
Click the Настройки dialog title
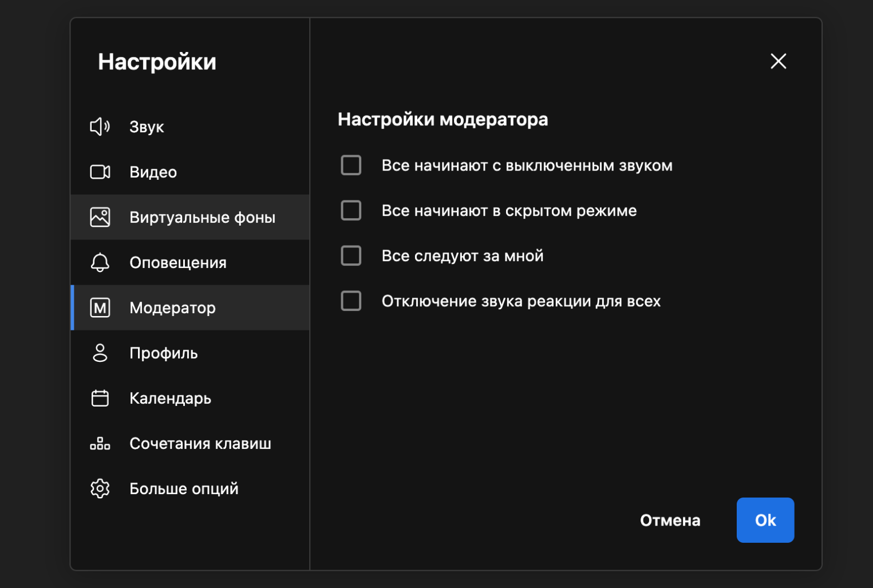tap(157, 62)
